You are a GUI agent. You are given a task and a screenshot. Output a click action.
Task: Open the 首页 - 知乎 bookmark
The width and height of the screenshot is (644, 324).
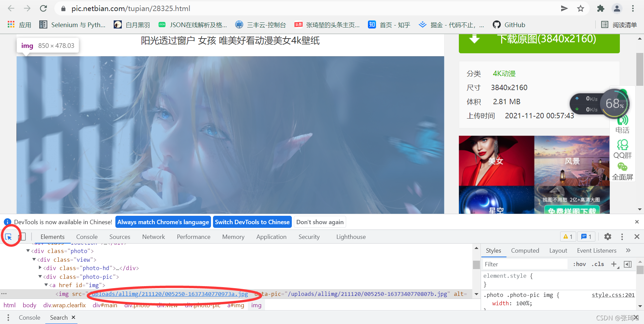coord(389,25)
